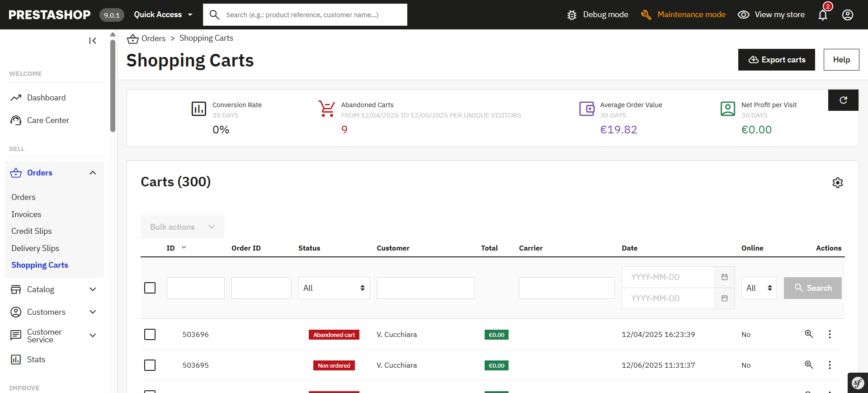View cart 503696 with magnifier icon

click(x=809, y=334)
